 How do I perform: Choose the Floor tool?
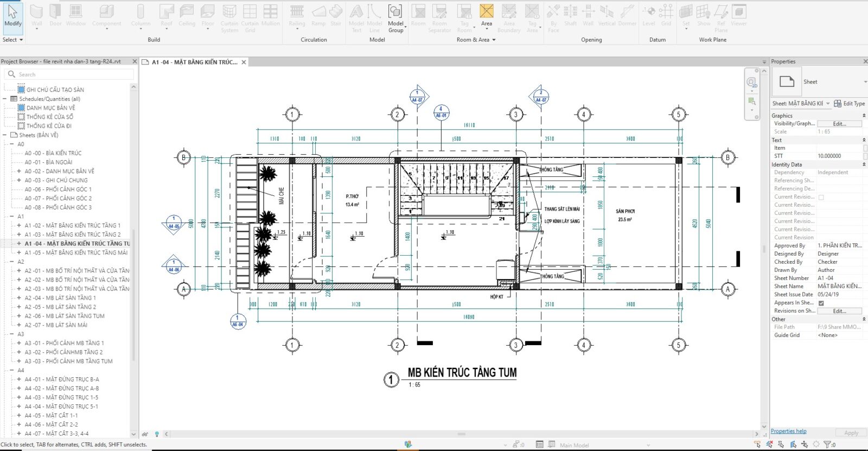point(208,16)
